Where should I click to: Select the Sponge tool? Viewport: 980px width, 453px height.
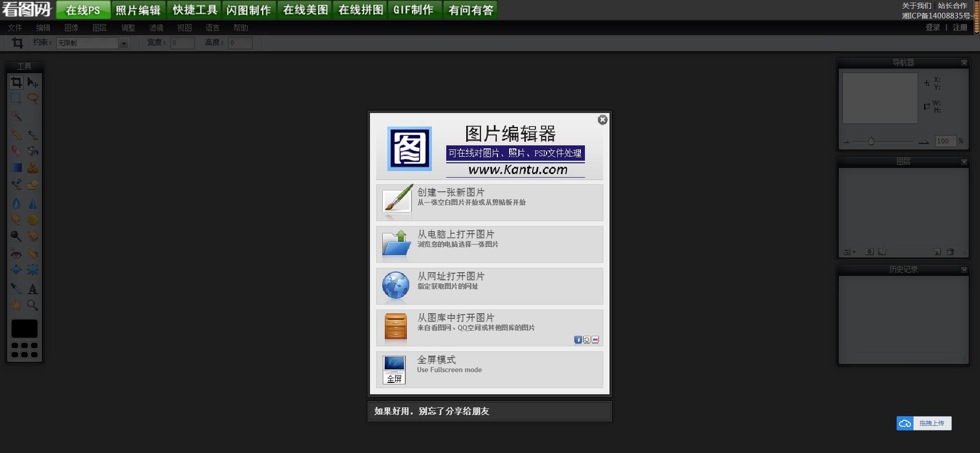pyautogui.click(x=33, y=220)
